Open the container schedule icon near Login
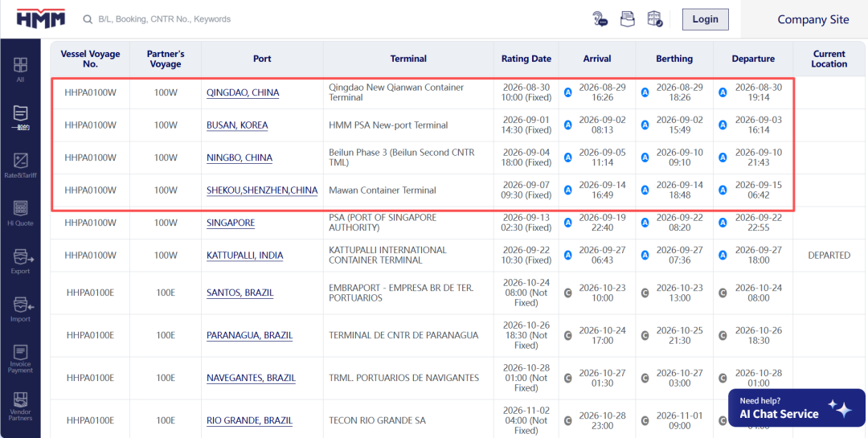868x438 pixels. click(x=655, y=18)
